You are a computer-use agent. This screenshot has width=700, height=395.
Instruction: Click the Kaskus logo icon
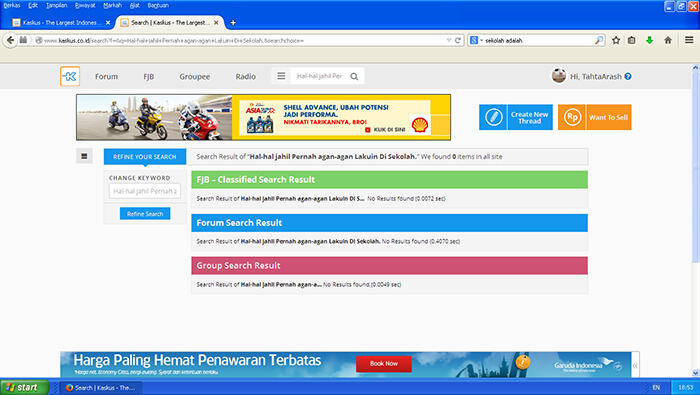click(70, 76)
